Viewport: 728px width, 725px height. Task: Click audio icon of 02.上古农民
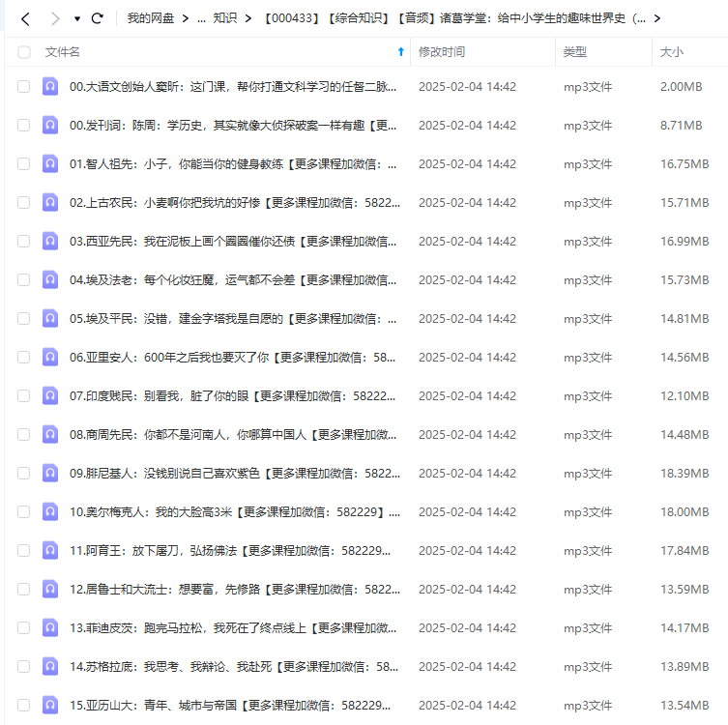point(50,202)
